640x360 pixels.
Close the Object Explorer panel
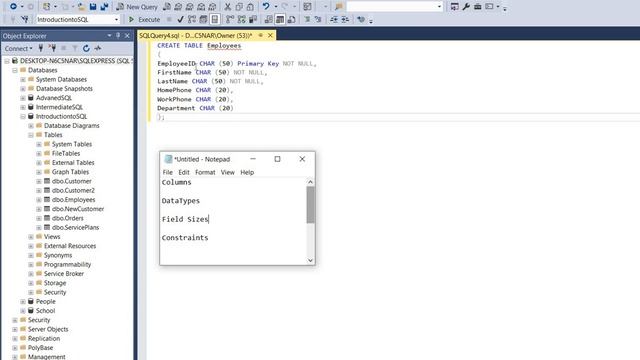(127, 36)
